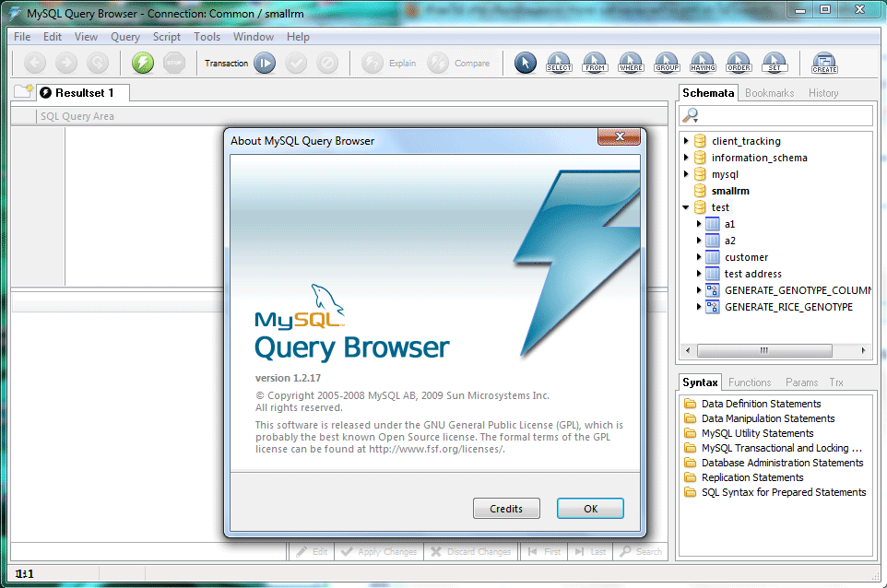
Task: Click the CREATE table tool icon
Action: point(824,63)
